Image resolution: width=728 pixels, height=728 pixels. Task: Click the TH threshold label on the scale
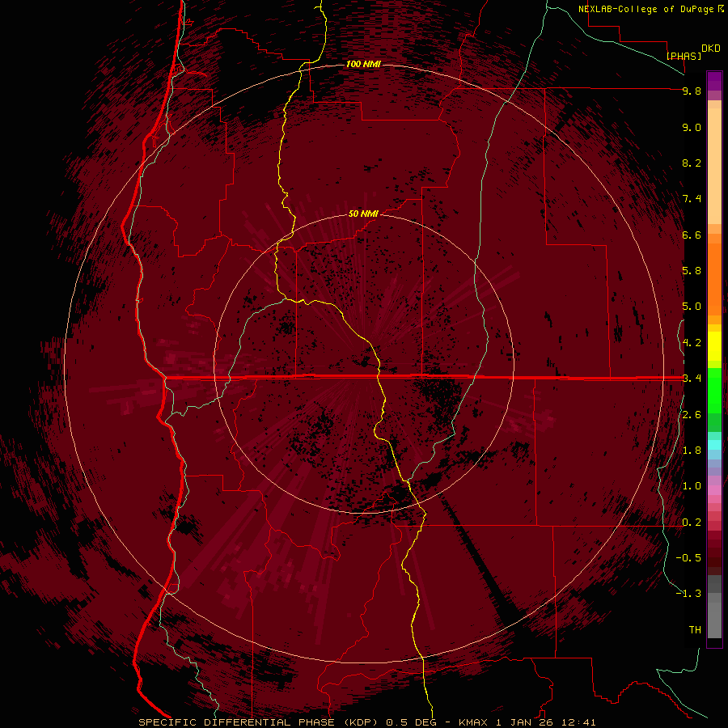(695, 630)
